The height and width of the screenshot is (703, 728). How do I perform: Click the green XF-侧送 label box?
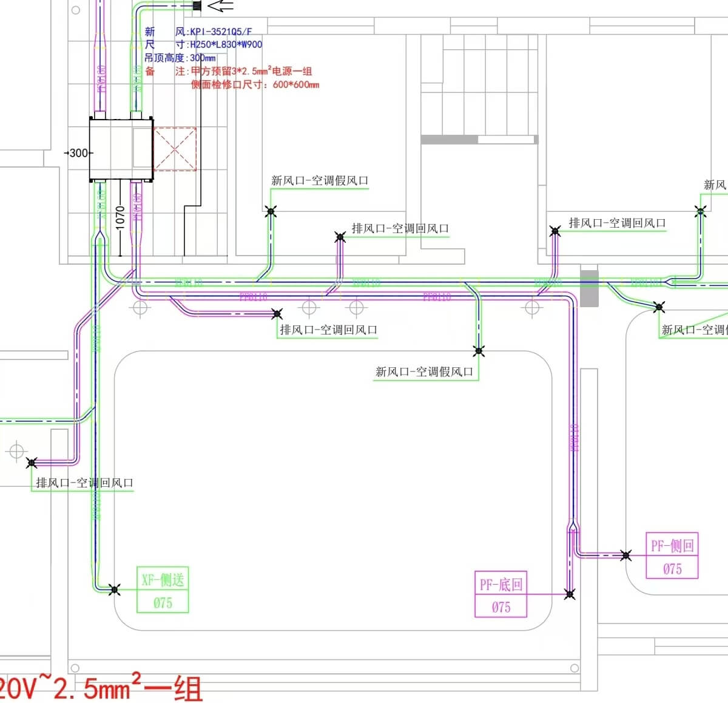163,590
